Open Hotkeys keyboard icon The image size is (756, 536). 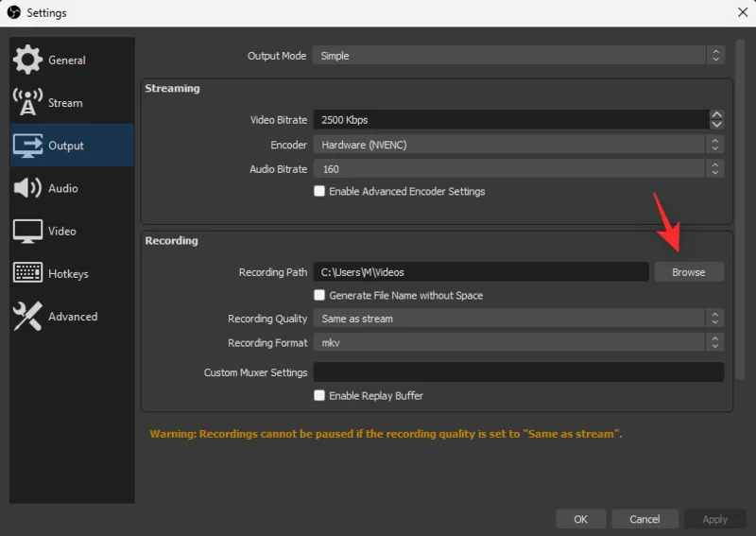click(27, 273)
